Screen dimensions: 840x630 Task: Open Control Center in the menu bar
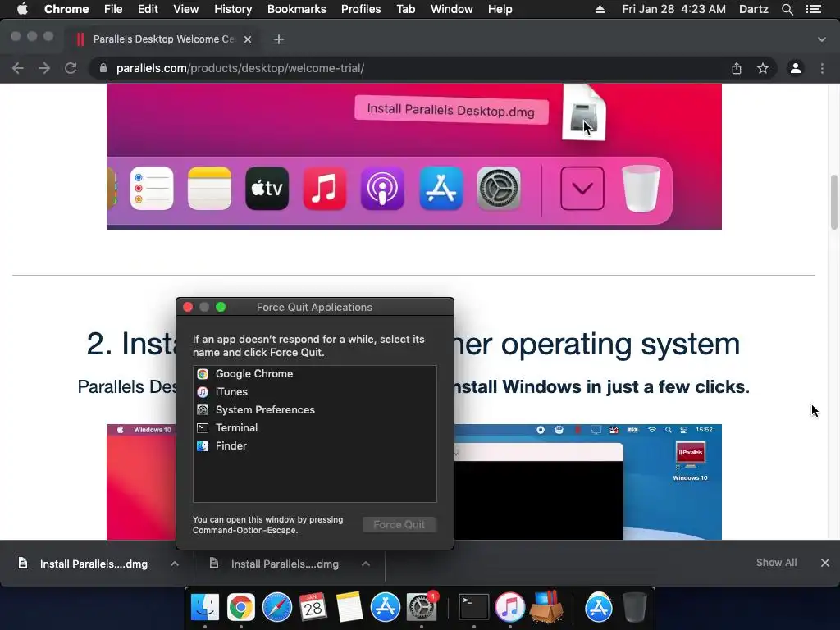pos(814,9)
